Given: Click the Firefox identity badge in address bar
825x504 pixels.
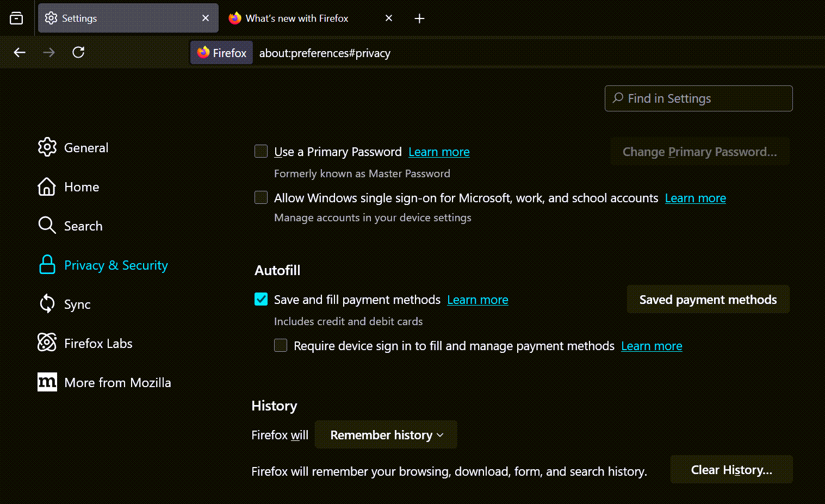Looking at the screenshot, I should [x=221, y=53].
